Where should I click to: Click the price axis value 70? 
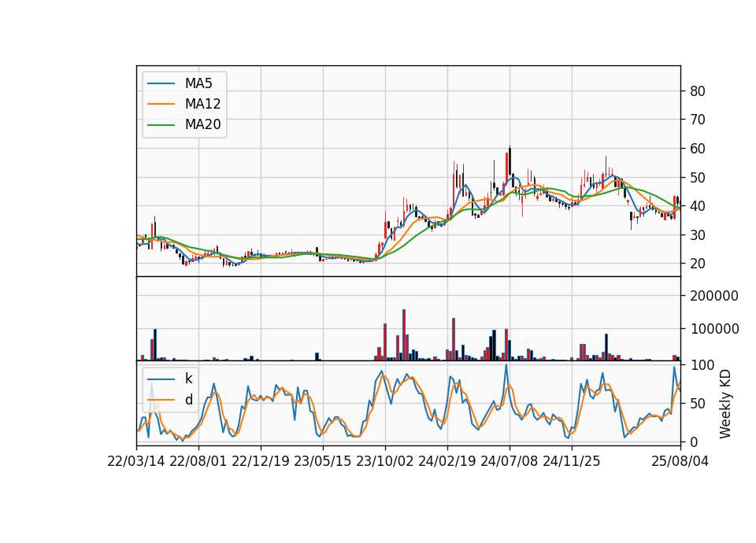coord(697,120)
